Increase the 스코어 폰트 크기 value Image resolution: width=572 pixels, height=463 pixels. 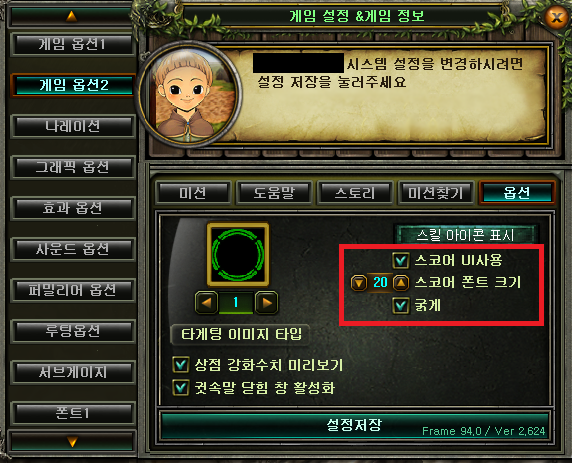[x=401, y=283]
